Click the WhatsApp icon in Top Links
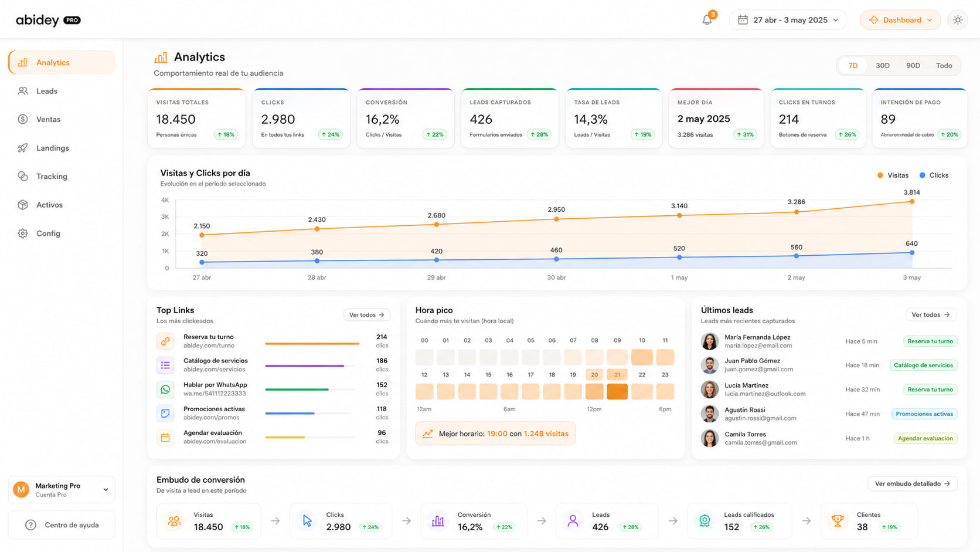Screen dimensions: 980x552 point(165,389)
